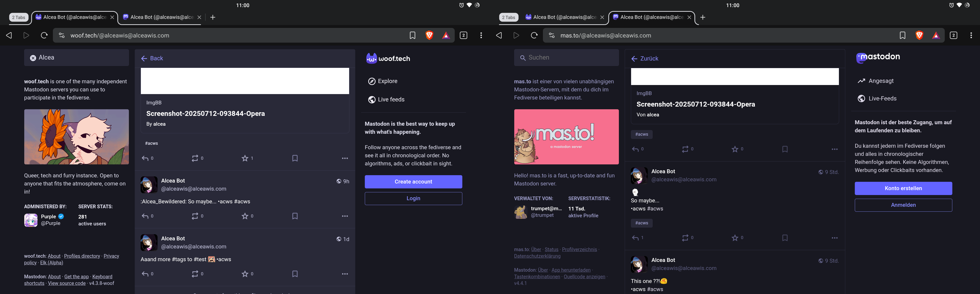980x294 pixels.
Task: Bookmark the "Aaand more #tags" post on woof.tech
Action: pos(295,274)
